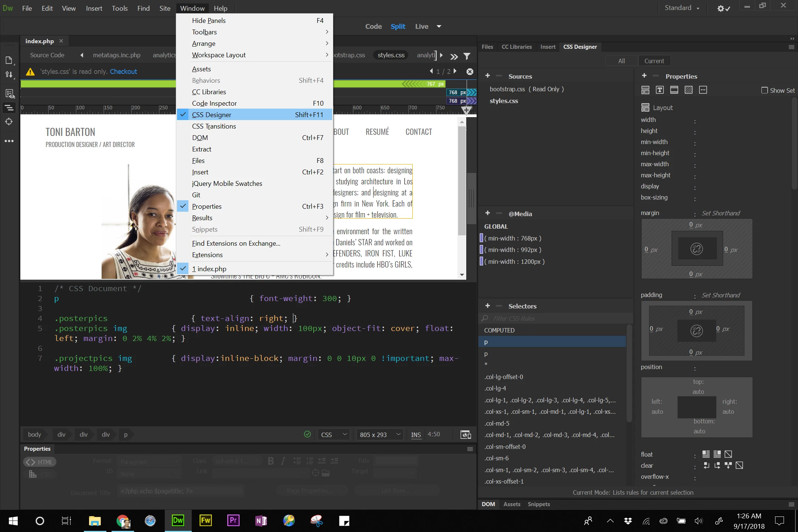Switch CSS Designer to All mode
Screen dimensions: 798x532
(621, 61)
